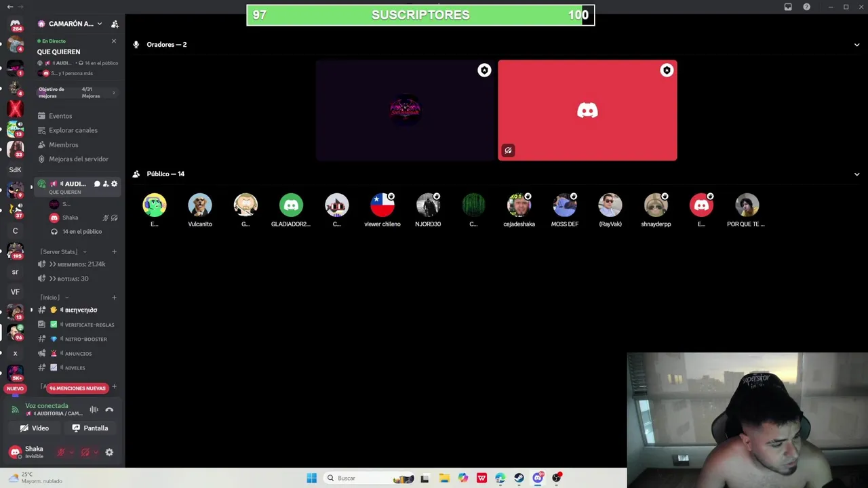Image resolution: width=868 pixels, height=488 pixels.
Task: Open the NITRO-BOOSTER channel
Action: (78, 339)
